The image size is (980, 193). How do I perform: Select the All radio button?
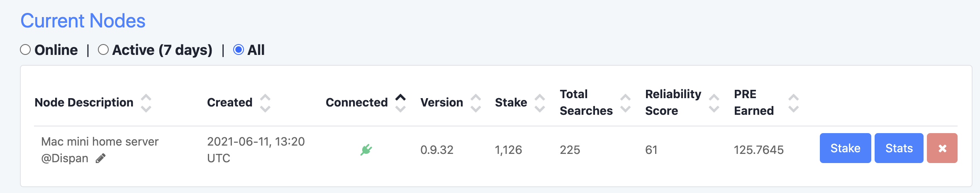click(239, 50)
